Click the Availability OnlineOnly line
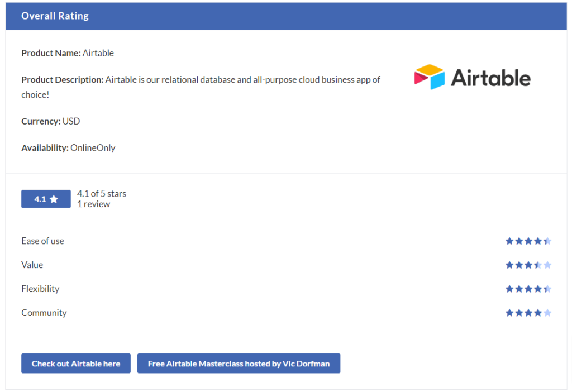 pos(68,148)
